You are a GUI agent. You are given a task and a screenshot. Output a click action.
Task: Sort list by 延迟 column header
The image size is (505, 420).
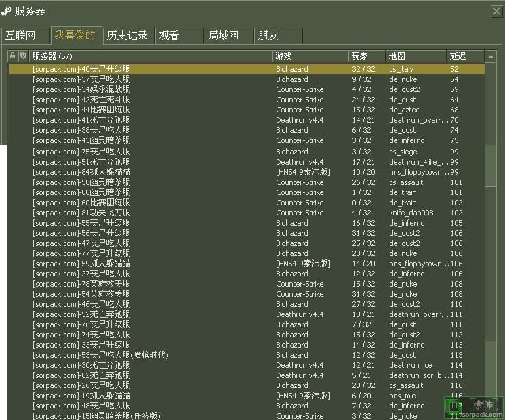pos(464,56)
